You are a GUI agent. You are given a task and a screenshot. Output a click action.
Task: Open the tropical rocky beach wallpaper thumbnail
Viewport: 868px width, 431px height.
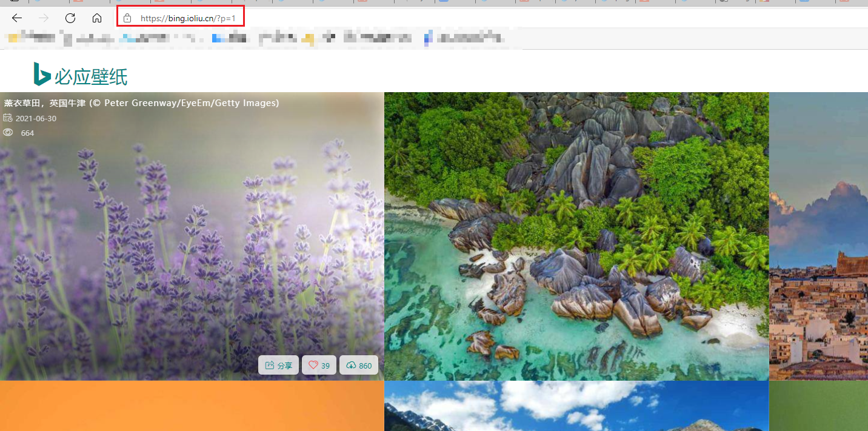click(x=576, y=236)
